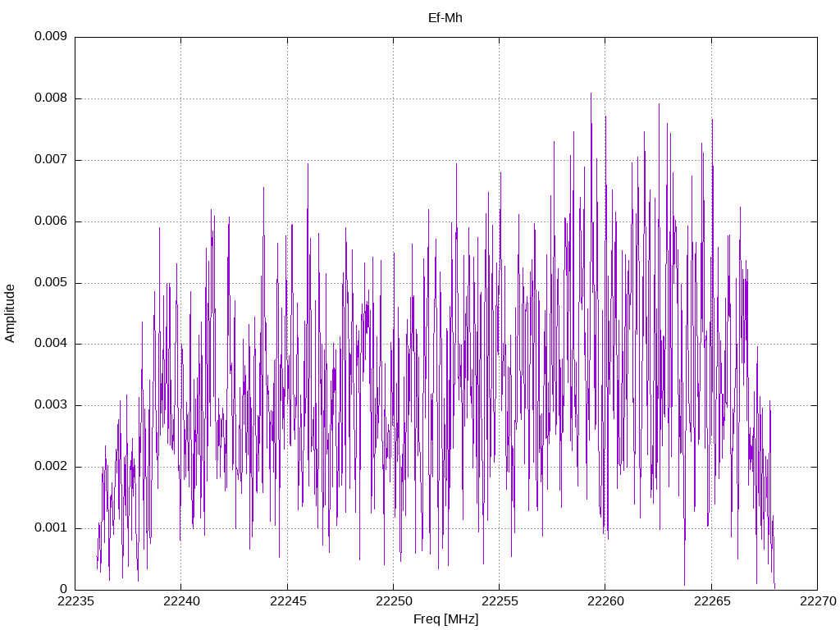The width and height of the screenshot is (840, 630).
Task: Click the 0.002 y-axis value
Action: click(51, 467)
